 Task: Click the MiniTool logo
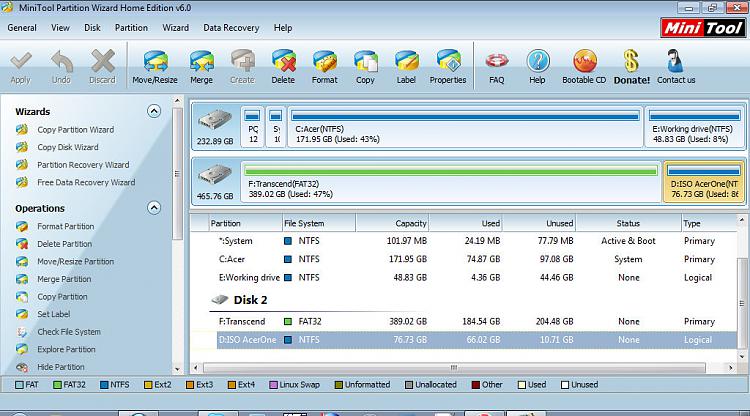click(704, 28)
